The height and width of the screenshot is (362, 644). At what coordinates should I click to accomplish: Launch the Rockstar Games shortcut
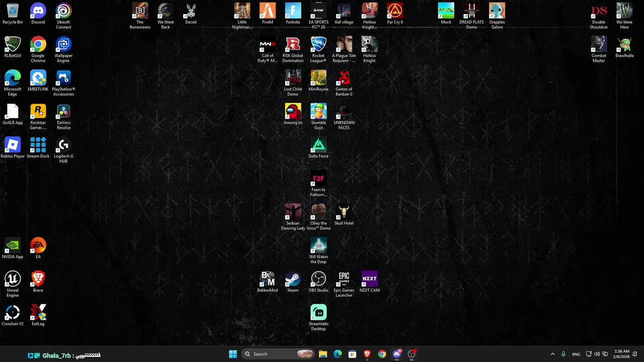(38, 117)
